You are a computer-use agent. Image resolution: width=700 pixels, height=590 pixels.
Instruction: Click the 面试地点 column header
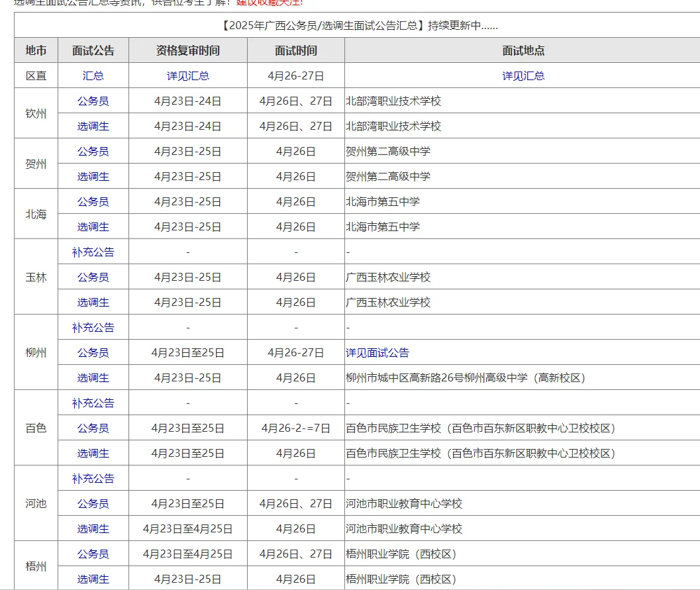point(523,50)
